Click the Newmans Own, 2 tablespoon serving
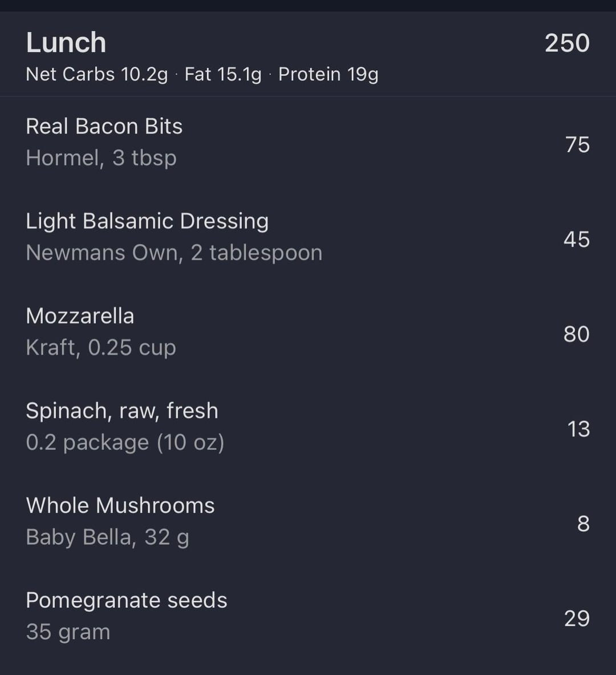The height and width of the screenshot is (675, 616). coord(174,253)
